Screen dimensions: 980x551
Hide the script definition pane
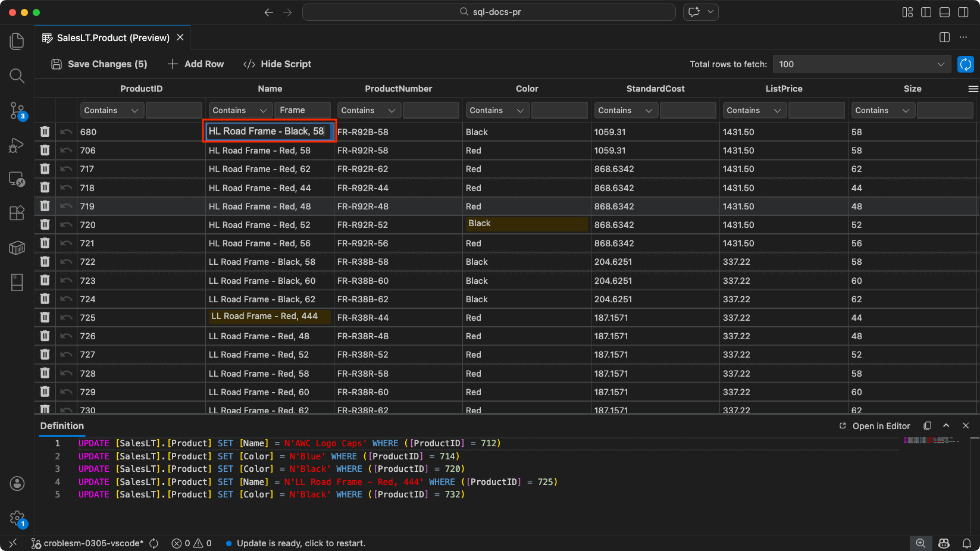pyautogui.click(x=277, y=64)
